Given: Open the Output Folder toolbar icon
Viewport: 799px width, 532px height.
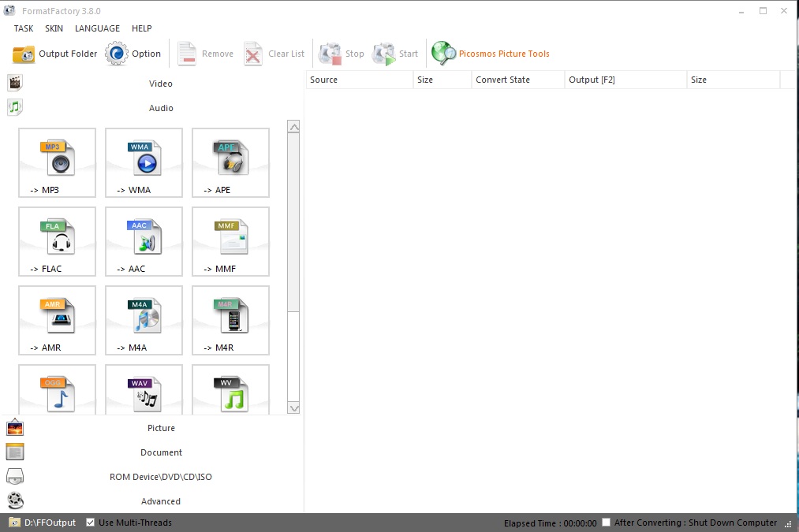Looking at the screenshot, I should [x=24, y=54].
